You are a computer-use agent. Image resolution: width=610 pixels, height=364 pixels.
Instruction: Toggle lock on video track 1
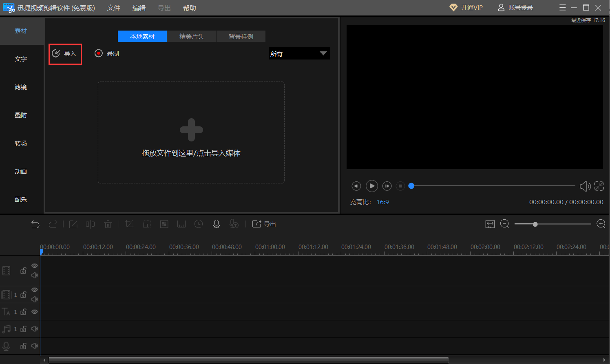[23, 295]
